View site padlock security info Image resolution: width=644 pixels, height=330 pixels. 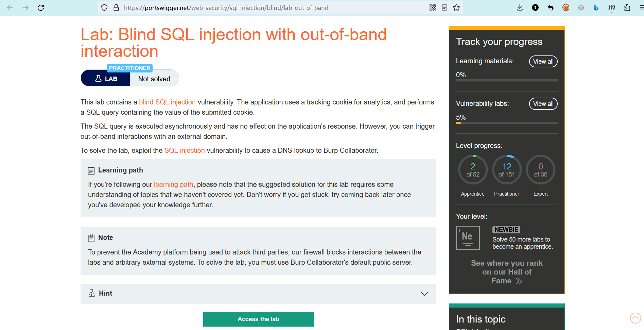pos(116,7)
